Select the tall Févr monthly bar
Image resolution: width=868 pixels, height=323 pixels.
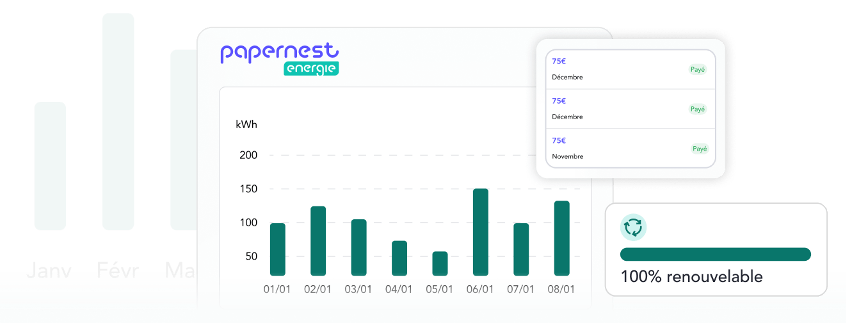(x=118, y=122)
